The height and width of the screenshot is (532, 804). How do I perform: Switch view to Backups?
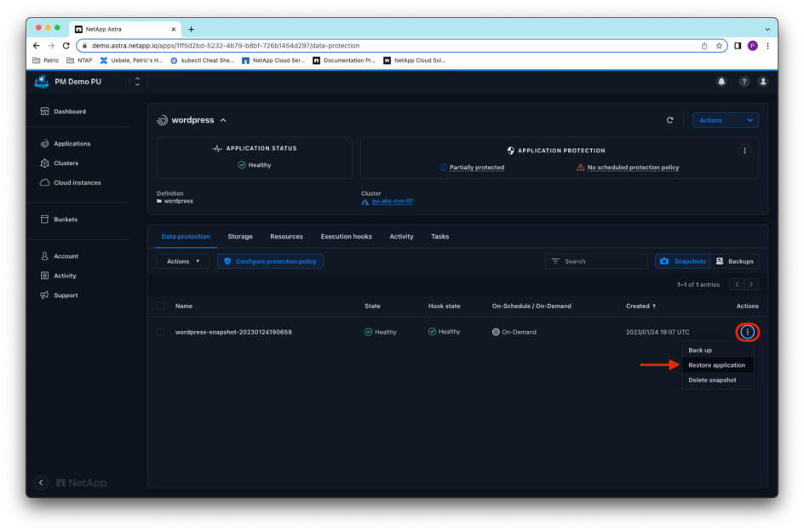(736, 261)
